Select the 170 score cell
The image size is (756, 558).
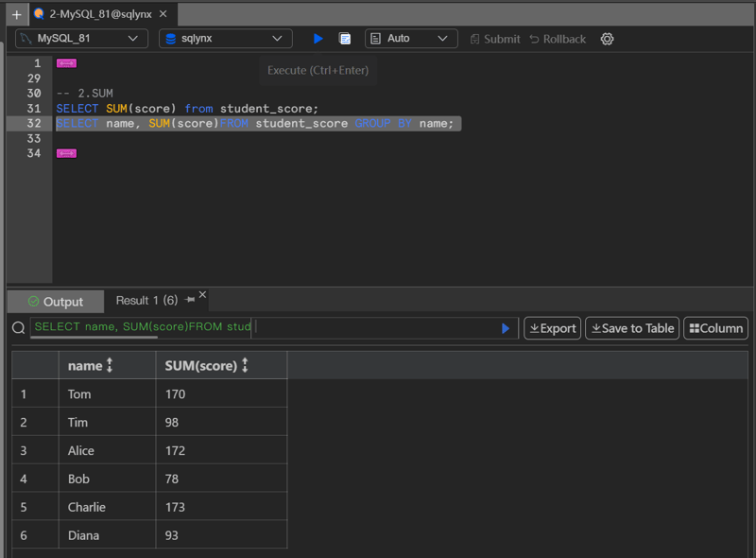point(221,393)
